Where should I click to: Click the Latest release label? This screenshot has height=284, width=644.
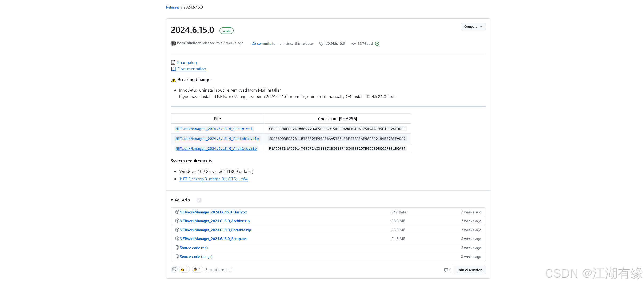[x=226, y=30]
